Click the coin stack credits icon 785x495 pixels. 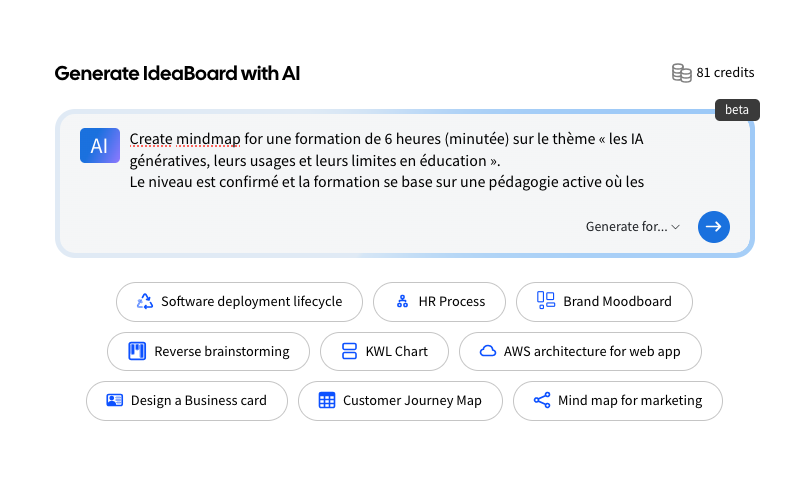(x=681, y=73)
